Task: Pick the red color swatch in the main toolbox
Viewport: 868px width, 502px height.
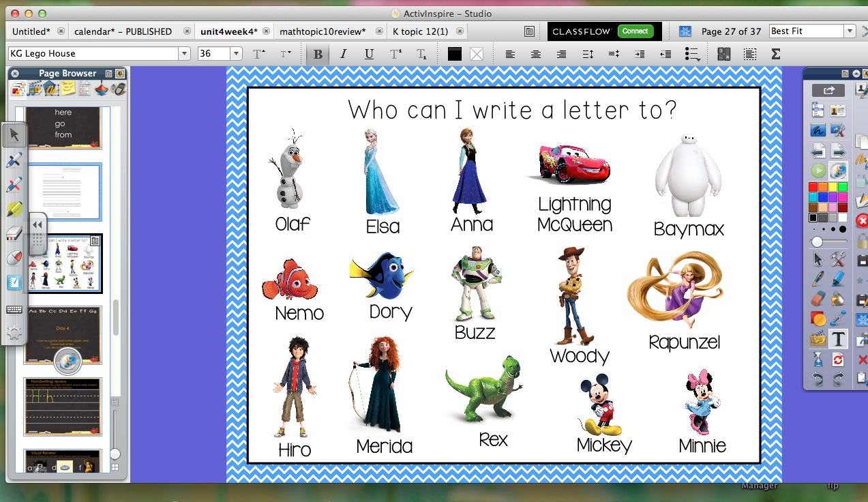Action: 813,187
